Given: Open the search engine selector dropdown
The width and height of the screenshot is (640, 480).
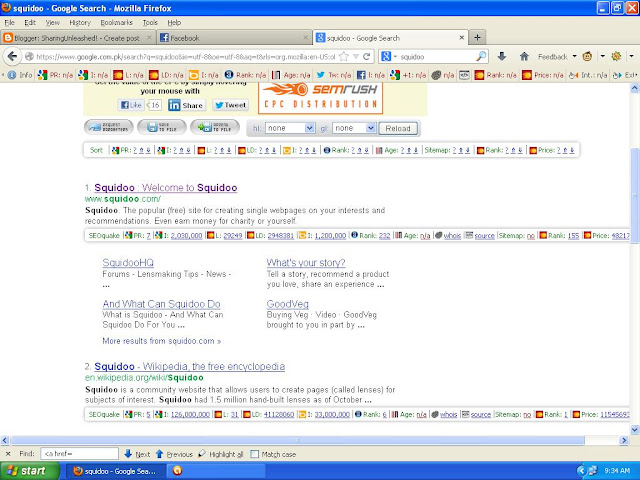Looking at the screenshot, I should tap(388, 56).
